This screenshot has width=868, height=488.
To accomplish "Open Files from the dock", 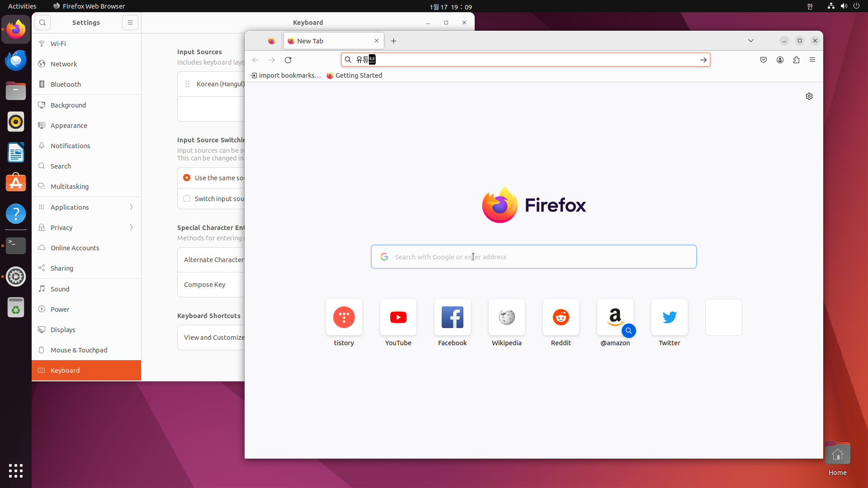I will coord(16,91).
